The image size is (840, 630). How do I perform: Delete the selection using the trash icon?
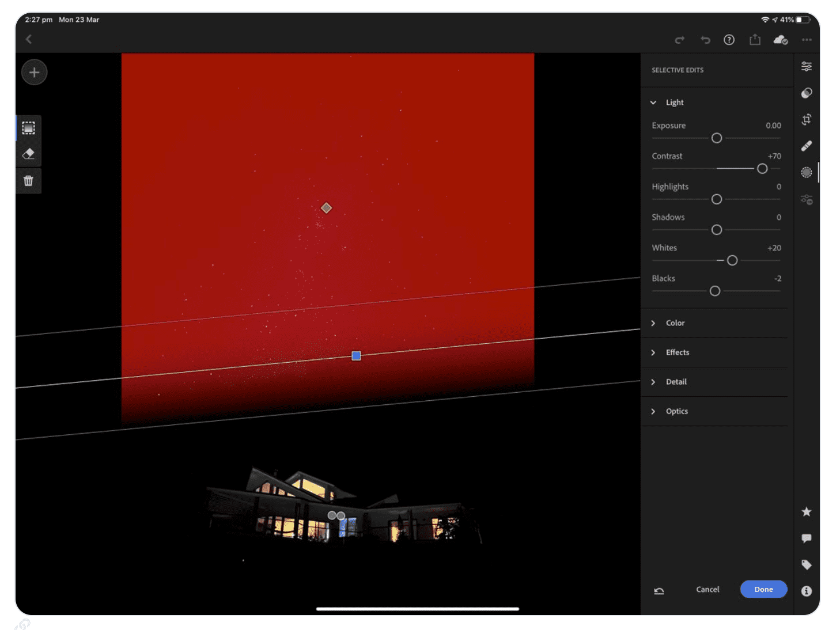28,180
